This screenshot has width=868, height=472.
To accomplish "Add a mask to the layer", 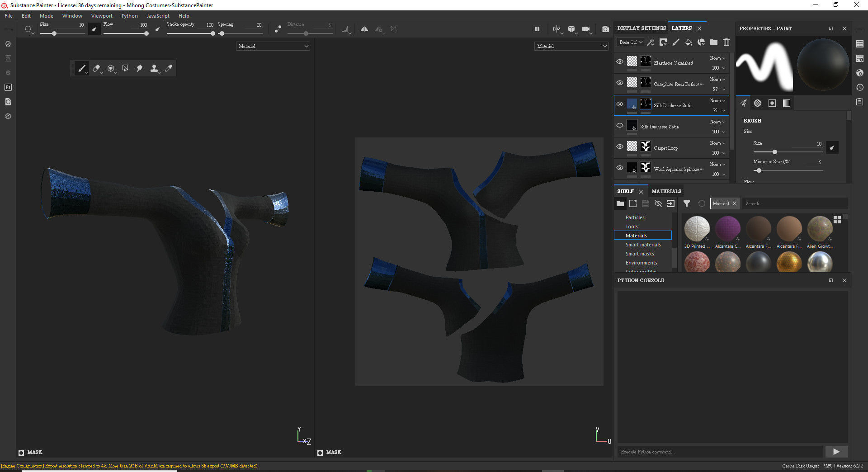I will click(x=663, y=42).
